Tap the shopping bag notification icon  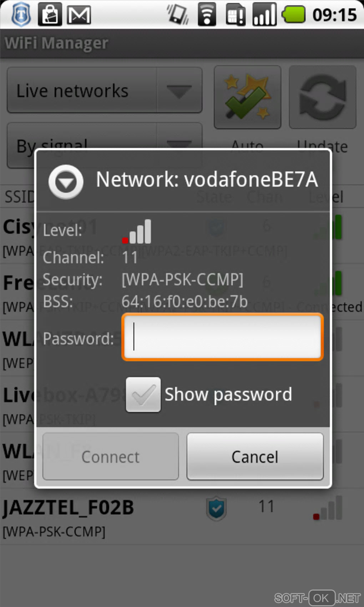pyautogui.click(x=50, y=15)
